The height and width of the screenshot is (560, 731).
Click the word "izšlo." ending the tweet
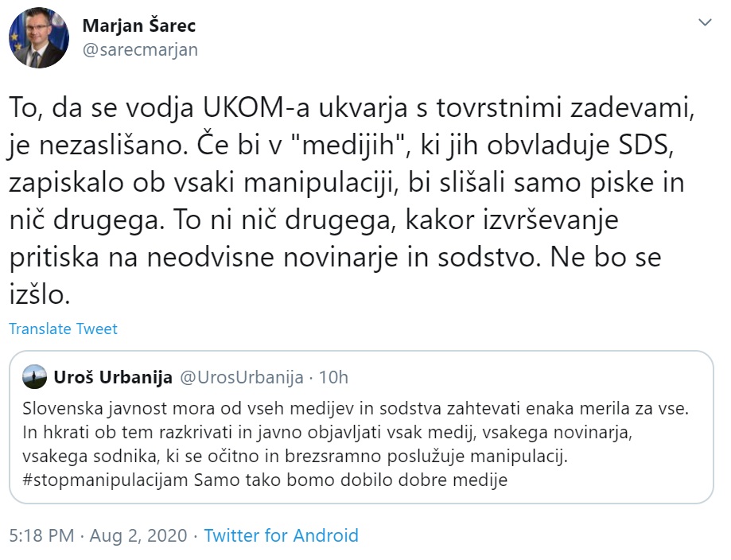click(x=41, y=295)
